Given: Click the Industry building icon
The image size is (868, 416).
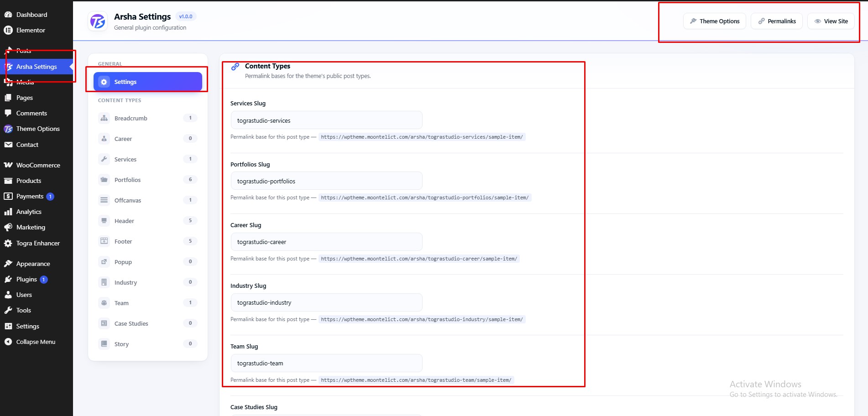Looking at the screenshot, I should (104, 282).
